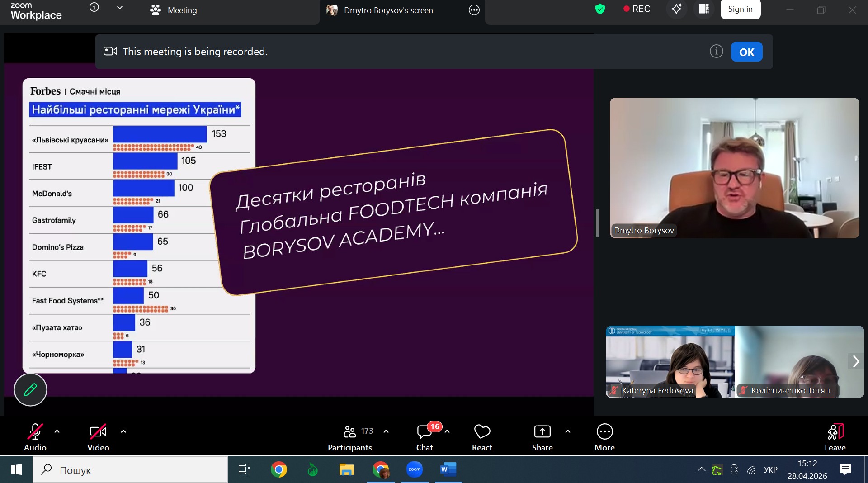Click the REC recording indicator
Image resolution: width=868 pixels, height=483 pixels.
(x=637, y=9)
